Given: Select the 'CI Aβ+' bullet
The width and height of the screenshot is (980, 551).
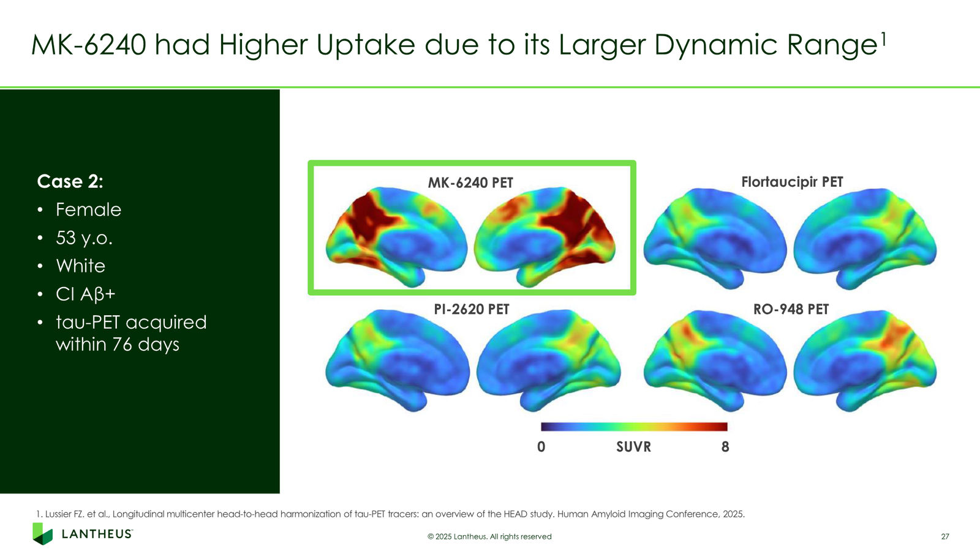Looking at the screenshot, I should pos(85,294).
